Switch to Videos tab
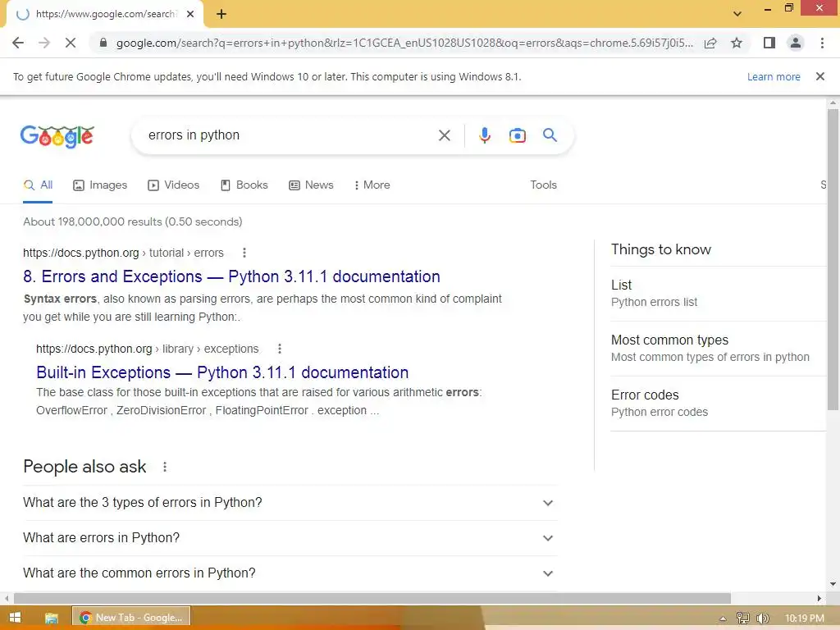Image resolution: width=840 pixels, height=630 pixels. pyautogui.click(x=174, y=185)
